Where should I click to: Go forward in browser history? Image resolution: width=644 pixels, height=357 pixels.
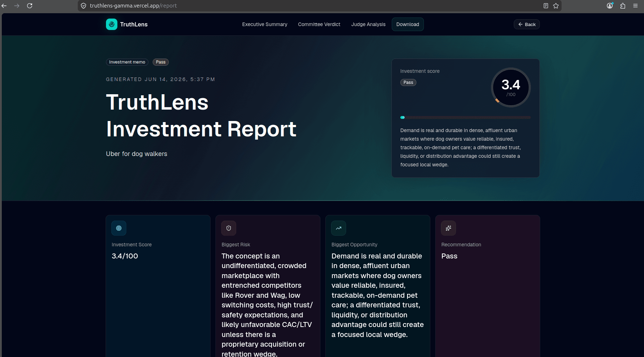click(17, 6)
